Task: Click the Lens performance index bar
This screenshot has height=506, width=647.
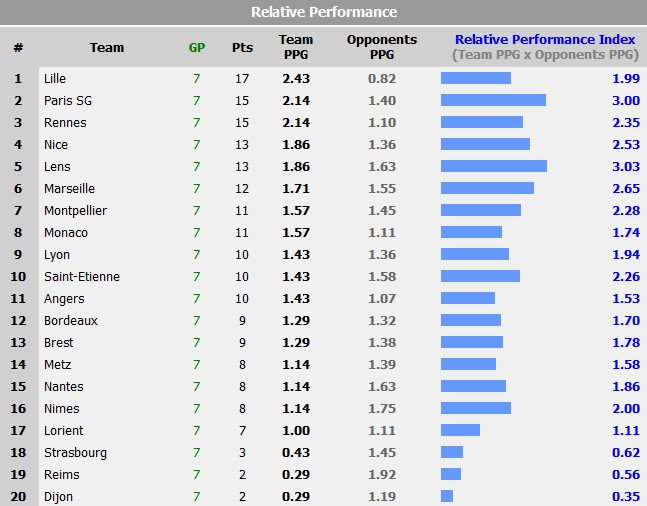Action: [494, 167]
